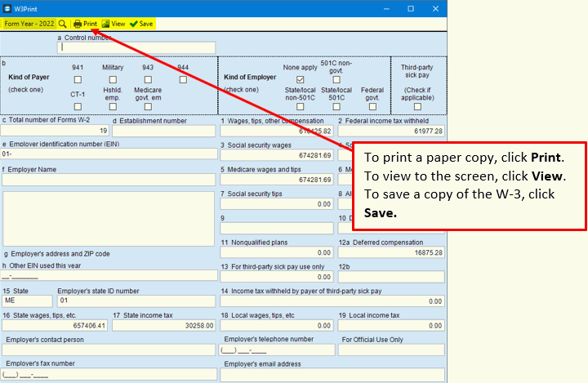Click the magnifier icon beside Form Year
Viewport: 588px width, 383px height.
tap(63, 24)
